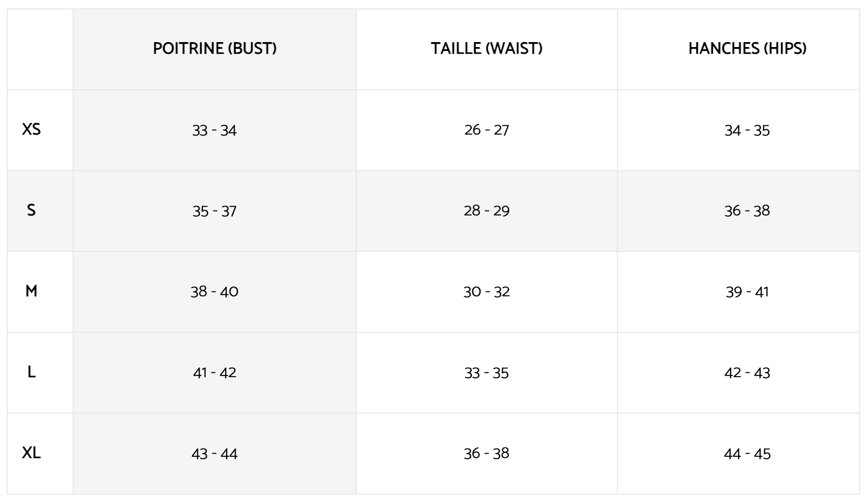Click the HANCHES (HIPS) column header

point(747,49)
